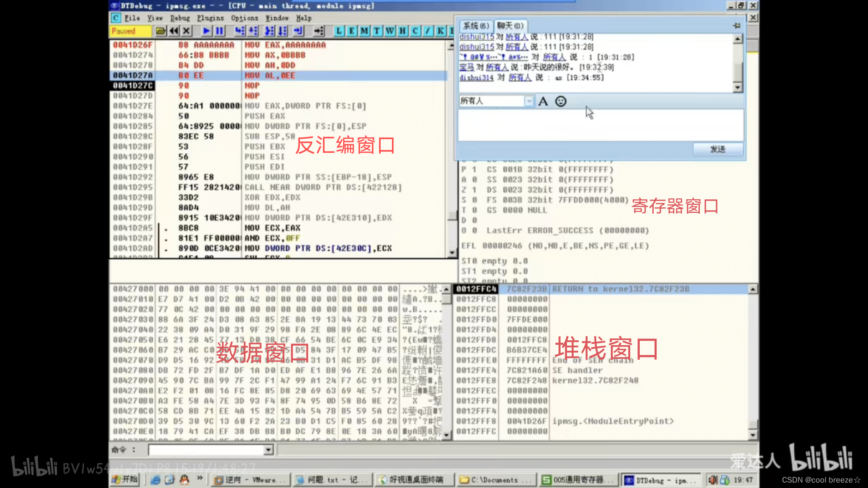868x488 pixels.
Task: Click the pin icon on the chat panel
Action: (737, 26)
